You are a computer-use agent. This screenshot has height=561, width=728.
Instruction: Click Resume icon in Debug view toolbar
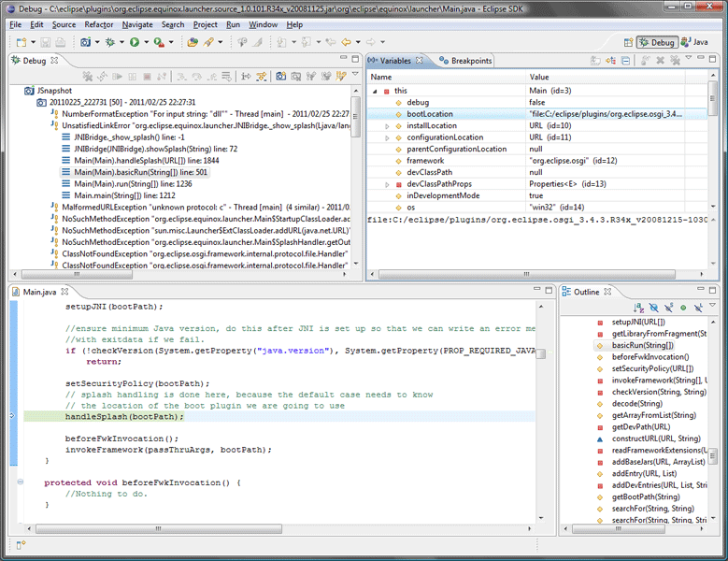click(117, 76)
